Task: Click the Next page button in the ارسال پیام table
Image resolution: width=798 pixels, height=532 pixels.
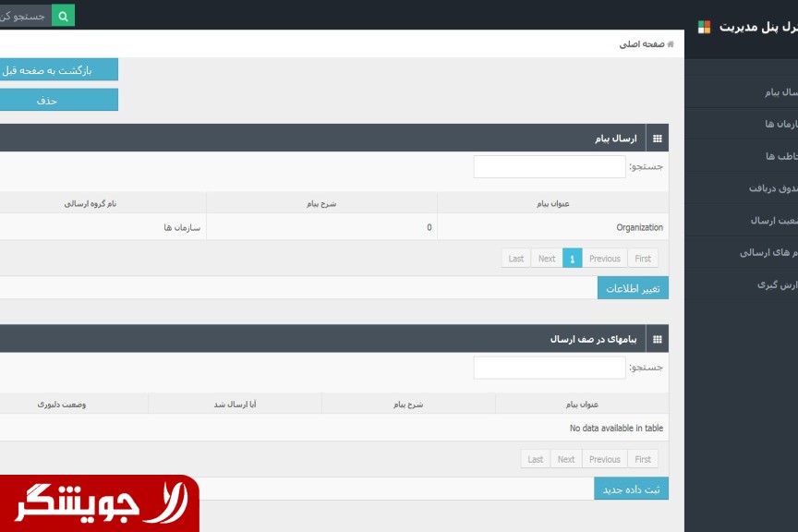Action: 547,259
